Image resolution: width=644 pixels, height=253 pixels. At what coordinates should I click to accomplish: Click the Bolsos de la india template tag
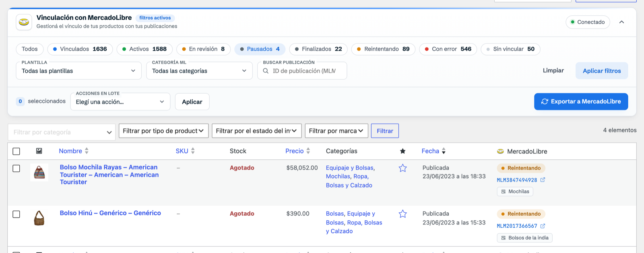(x=524, y=238)
